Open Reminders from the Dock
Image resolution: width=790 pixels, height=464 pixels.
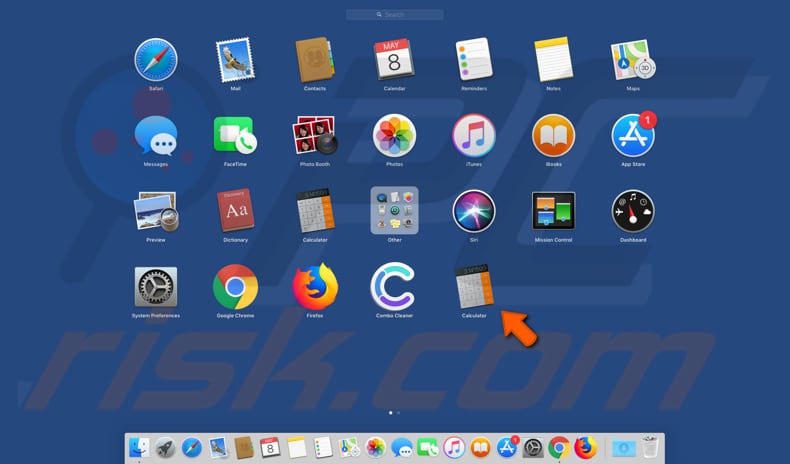click(x=323, y=447)
